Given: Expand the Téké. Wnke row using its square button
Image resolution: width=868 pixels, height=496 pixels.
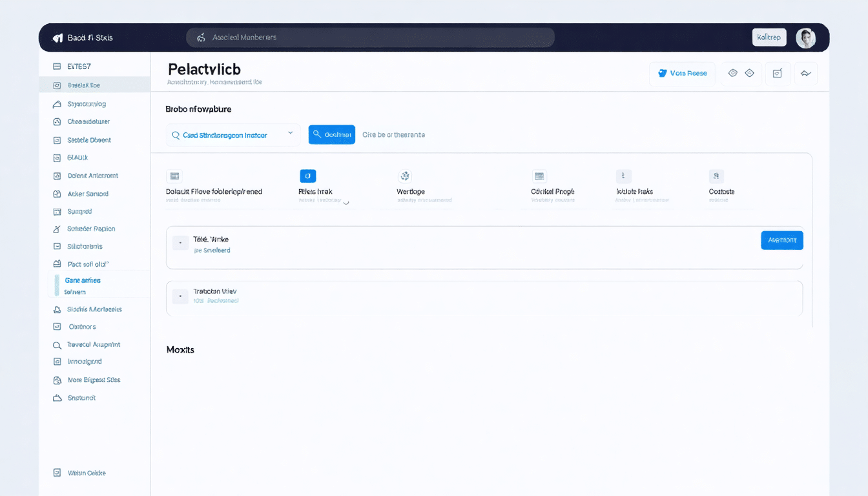Looking at the screenshot, I should (x=180, y=243).
